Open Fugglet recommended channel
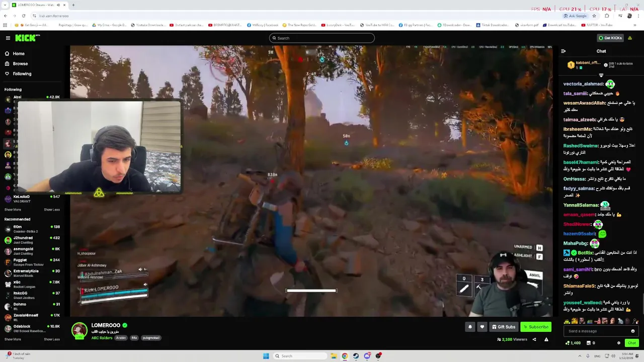The height and width of the screenshot is (362, 644). (33, 262)
